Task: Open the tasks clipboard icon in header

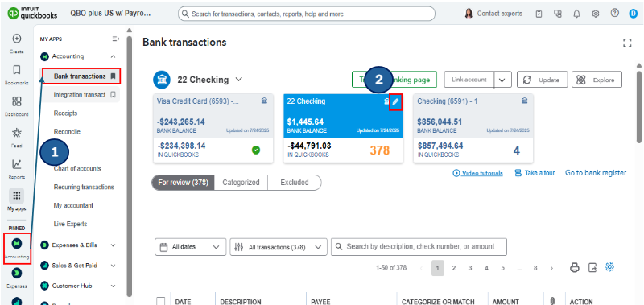Action: (x=539, y=14)
